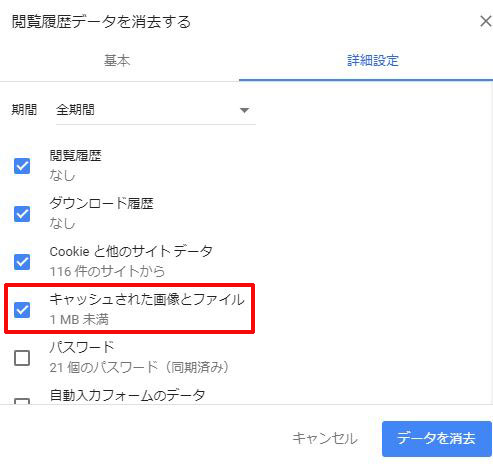This screenshot has height=471, width=493.
Task: Uncheck the 閲覧履歴 checkbox
Action: tap(22, 166)
